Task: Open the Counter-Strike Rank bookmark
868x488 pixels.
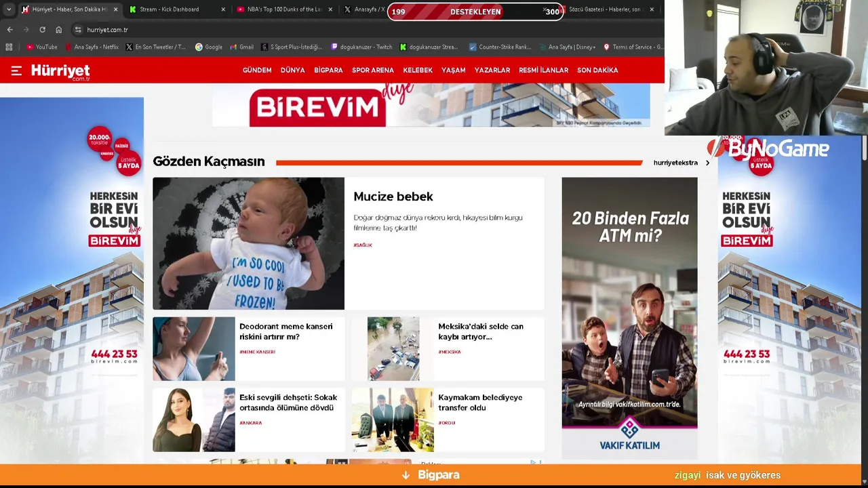Action: [x=499, y=47]
